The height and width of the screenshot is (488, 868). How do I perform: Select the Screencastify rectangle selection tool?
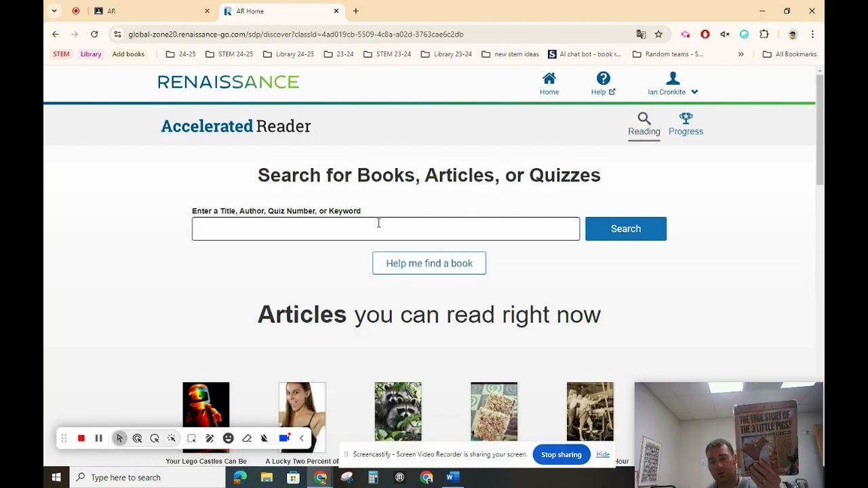pyautogui.click(x=192, y=439)
